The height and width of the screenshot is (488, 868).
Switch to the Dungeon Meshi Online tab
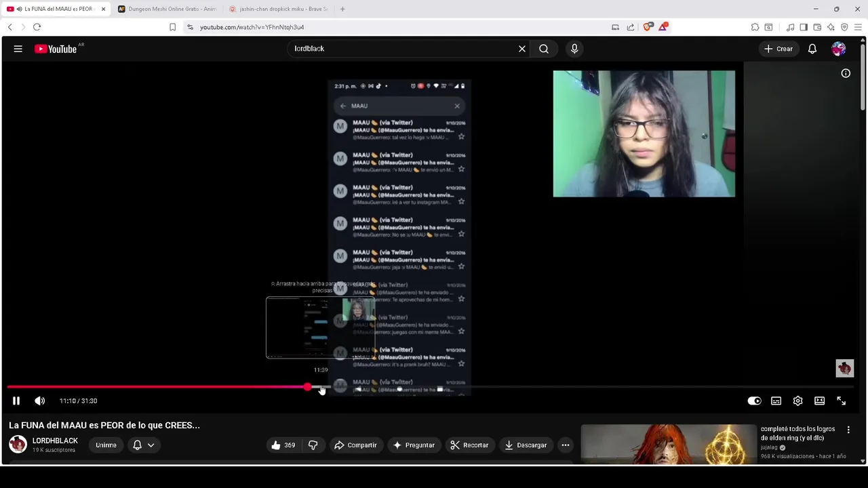(165, 9)
